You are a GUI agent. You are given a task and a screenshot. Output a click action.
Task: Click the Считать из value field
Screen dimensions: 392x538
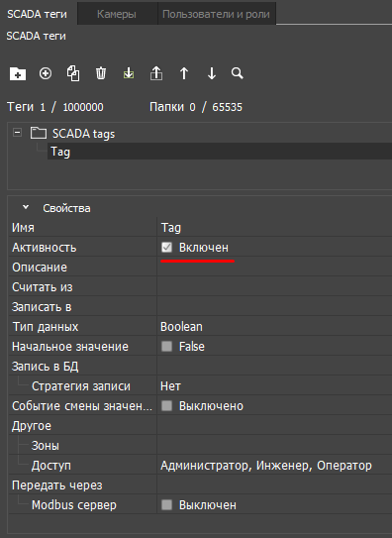tap(274, 287)
